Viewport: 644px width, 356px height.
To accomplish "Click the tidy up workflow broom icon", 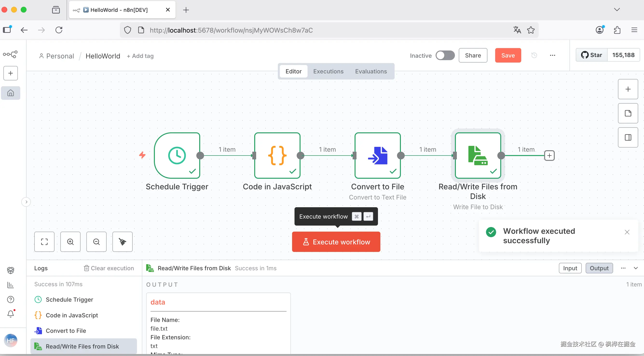I will coord(122,242).
